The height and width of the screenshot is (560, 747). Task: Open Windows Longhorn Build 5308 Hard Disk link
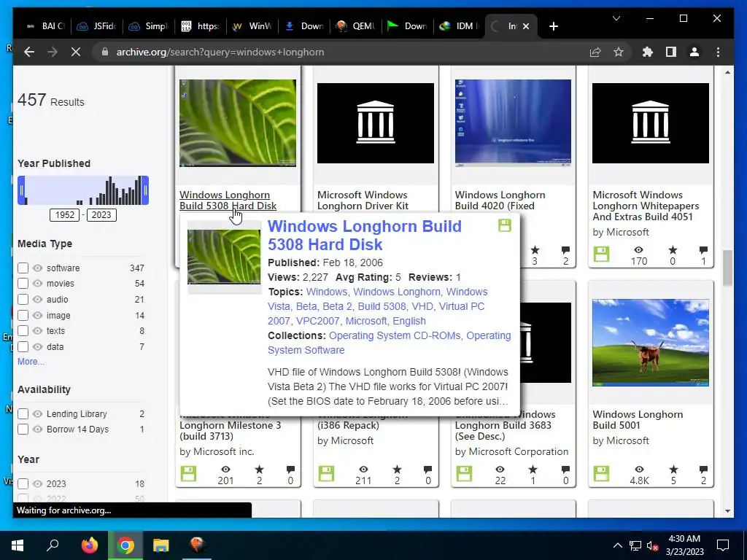[228, 201]
